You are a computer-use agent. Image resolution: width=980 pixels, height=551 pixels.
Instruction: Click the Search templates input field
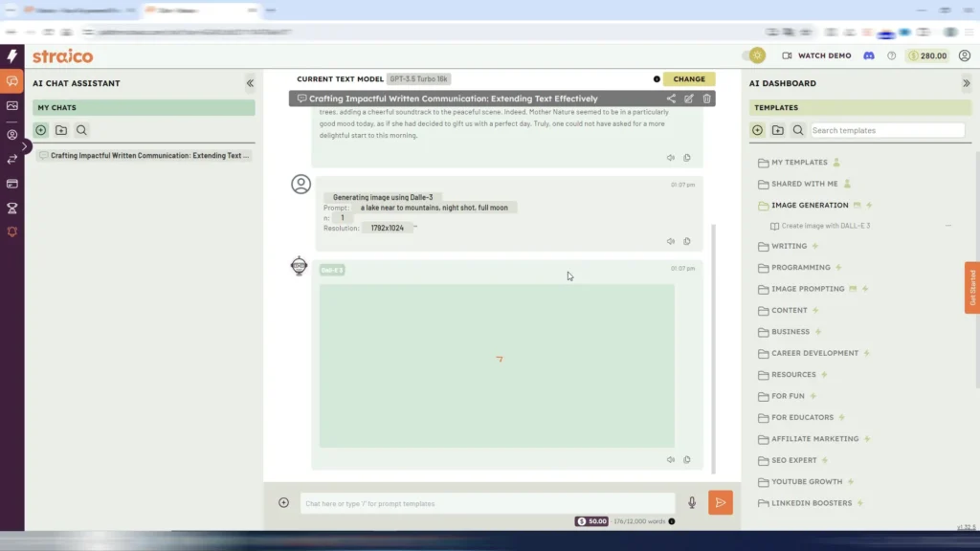point(887,130)
